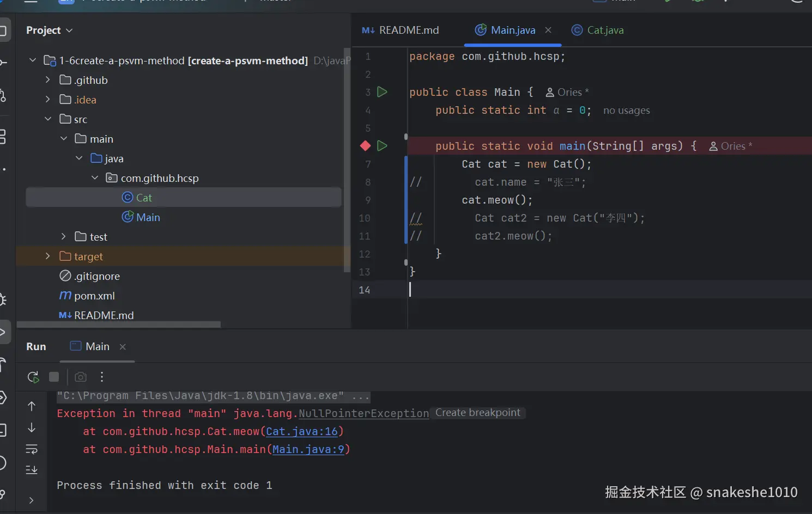Click Scroll to End console icon
Screen dimensions: 812x514
tap(32, 470)
